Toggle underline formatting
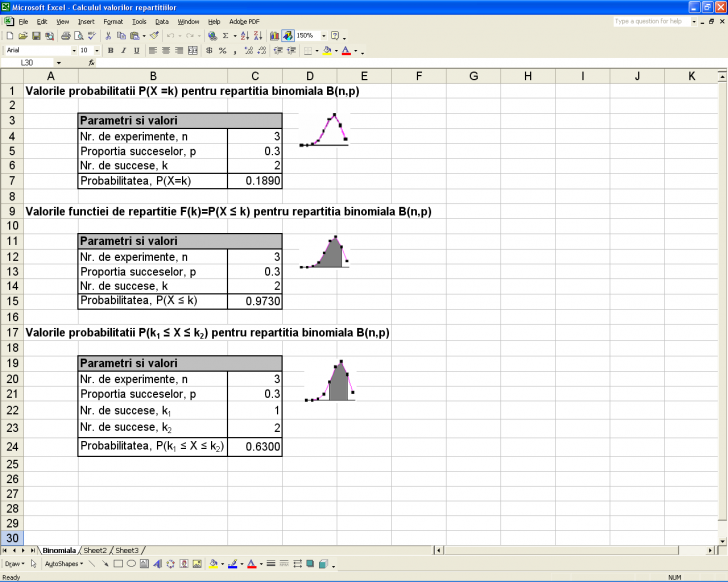This screenshot has height=582, width=728. click(x=136, y=51)
